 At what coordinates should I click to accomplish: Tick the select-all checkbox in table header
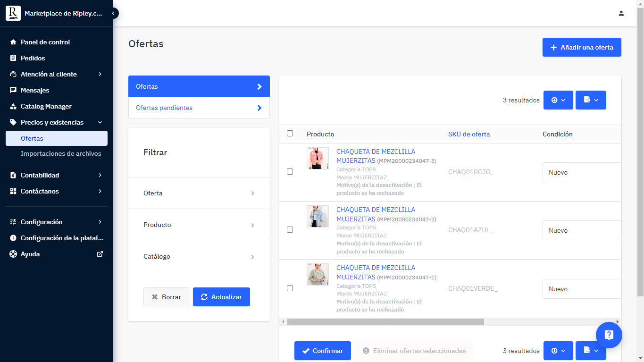290,134
